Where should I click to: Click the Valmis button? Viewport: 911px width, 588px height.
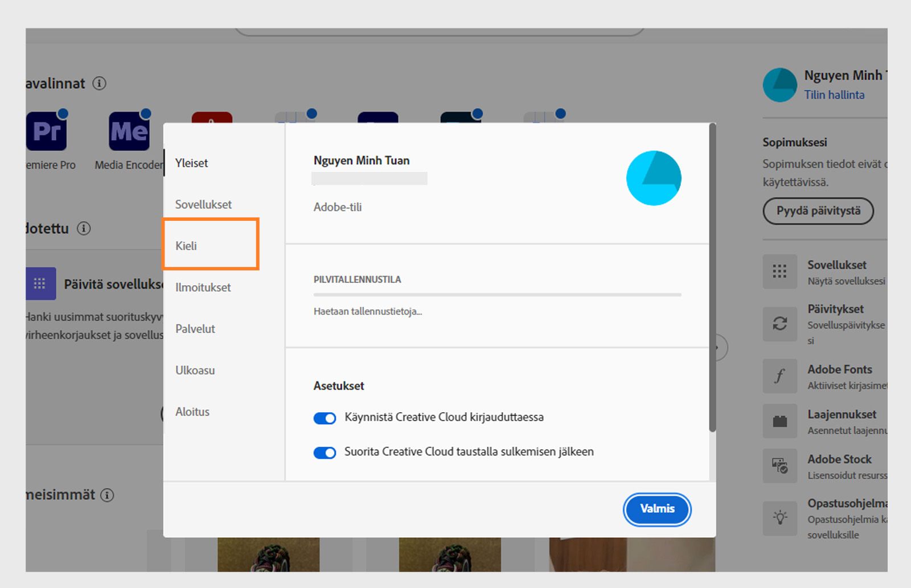click(x=656, y=509)
